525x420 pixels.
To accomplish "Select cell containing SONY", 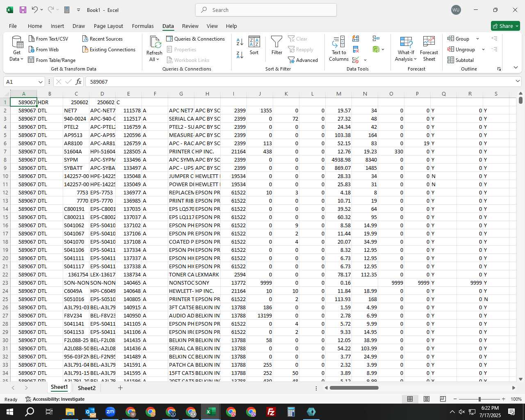I will coord(207,283).
